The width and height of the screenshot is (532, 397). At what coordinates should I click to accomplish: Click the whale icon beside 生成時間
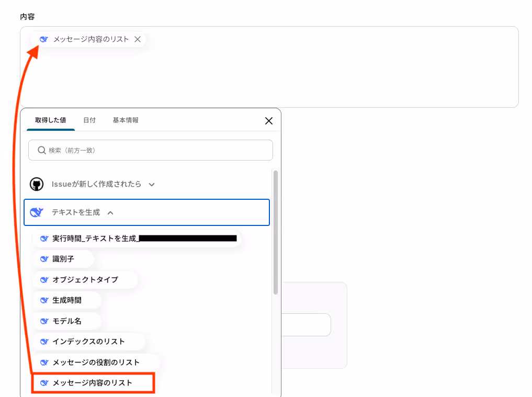click(x=44, y=300)
